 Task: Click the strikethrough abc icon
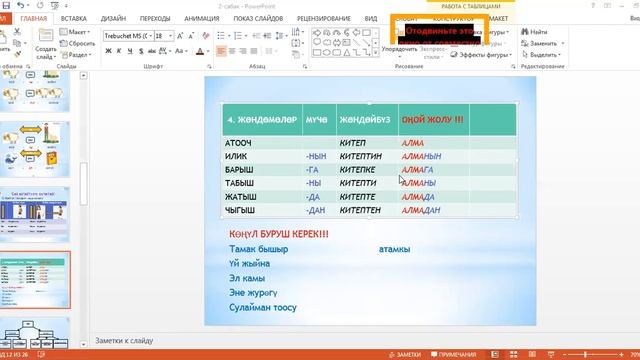tap(151, 51)
